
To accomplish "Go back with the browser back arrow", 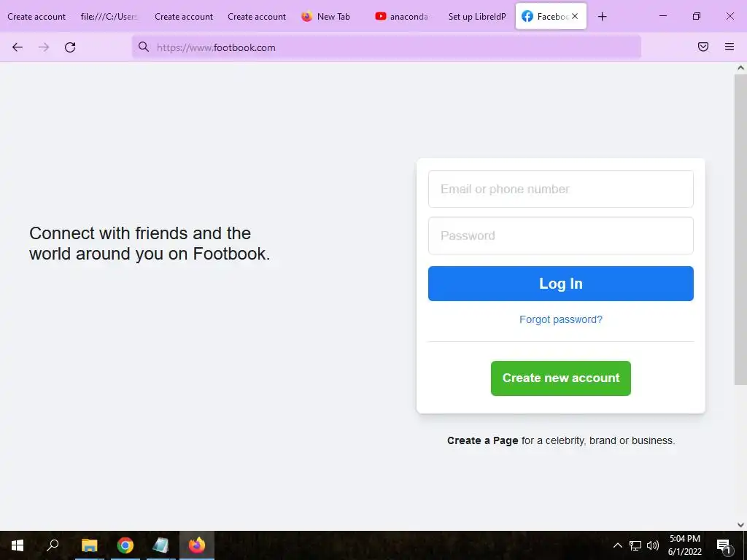I will pos(18,47).
